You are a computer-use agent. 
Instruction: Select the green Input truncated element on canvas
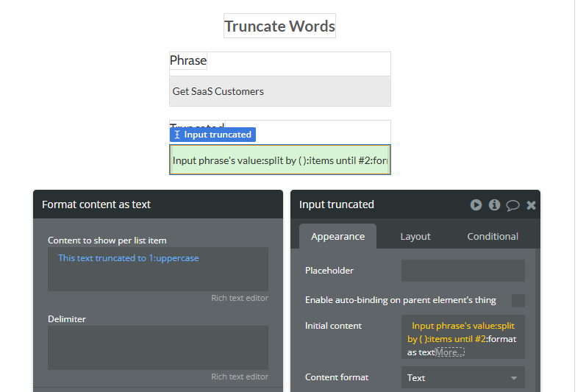coord(280,160)
